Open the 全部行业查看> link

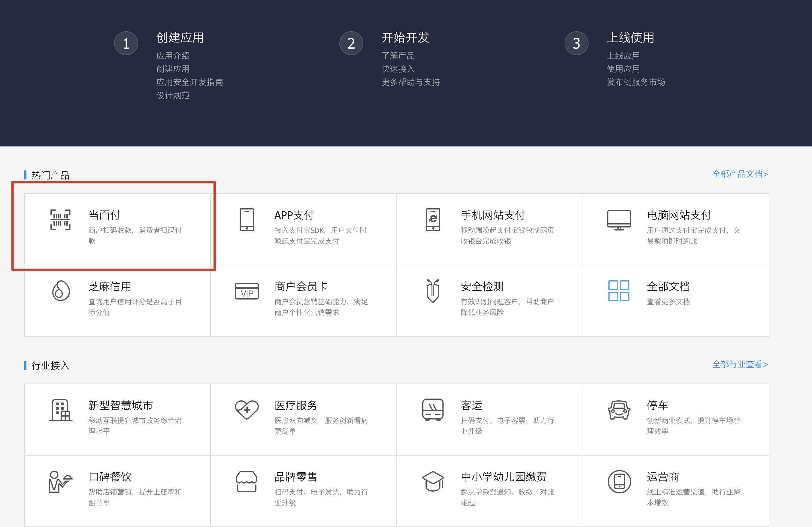click(x=740, y=364)
